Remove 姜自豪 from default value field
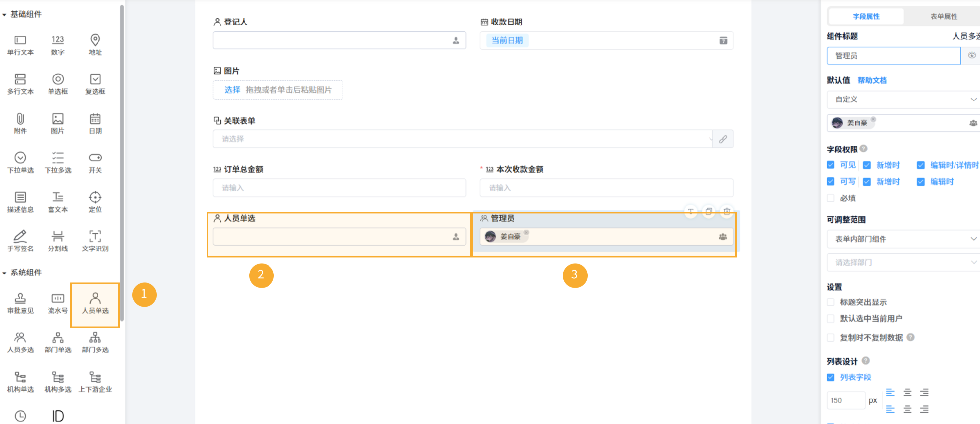Viewport: 980px width, 424px height. pyautogui.click(x=873, y=119)
